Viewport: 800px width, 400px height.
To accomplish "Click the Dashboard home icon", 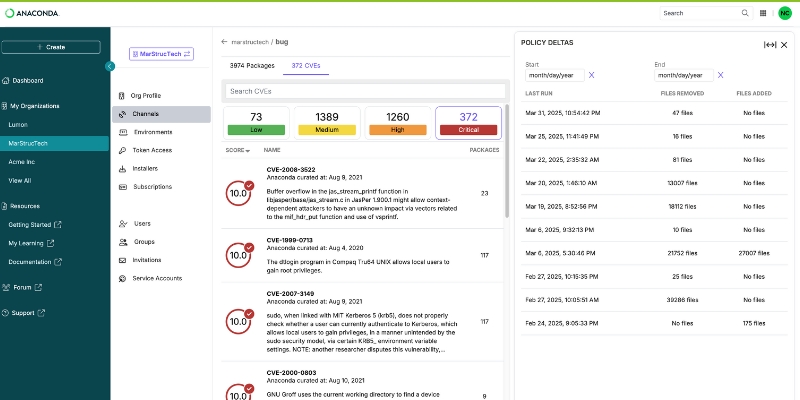I will pyautogui.click(x=6, y=81).
